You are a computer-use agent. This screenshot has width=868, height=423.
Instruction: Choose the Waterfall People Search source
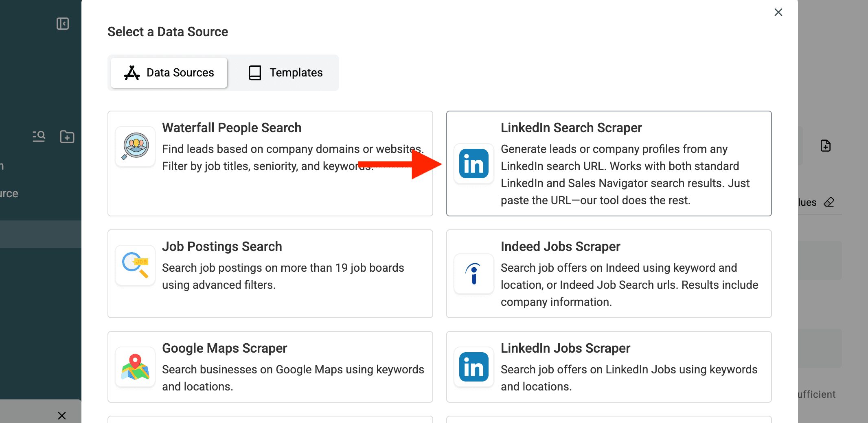click(x=270, y=164)
